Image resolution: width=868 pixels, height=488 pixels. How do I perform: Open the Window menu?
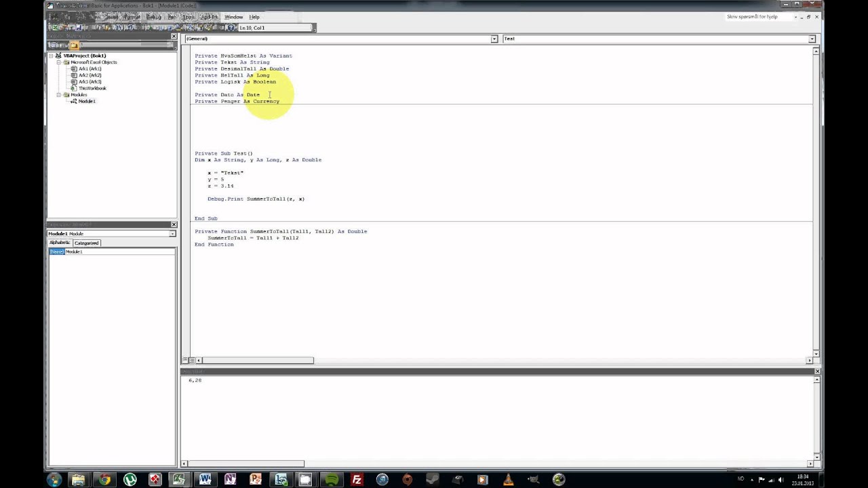pos(233,17)
